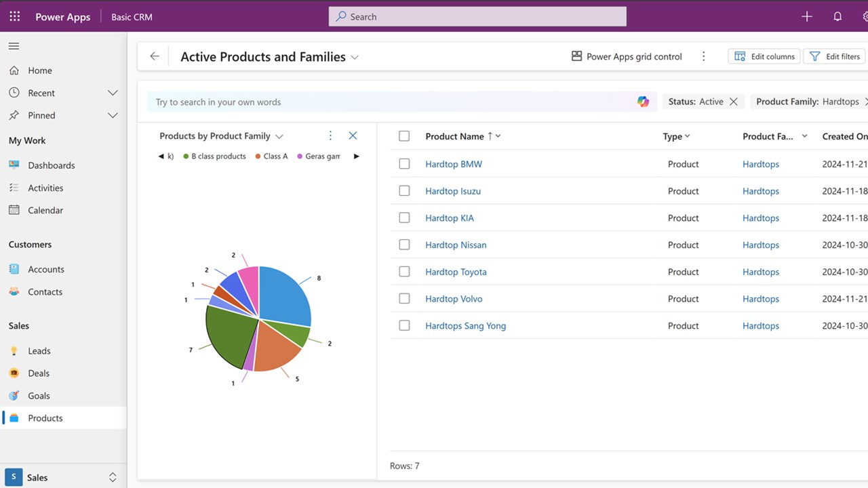
Task: Check the Hardtop Toyota row checkbox
Action: click(404, 272)
